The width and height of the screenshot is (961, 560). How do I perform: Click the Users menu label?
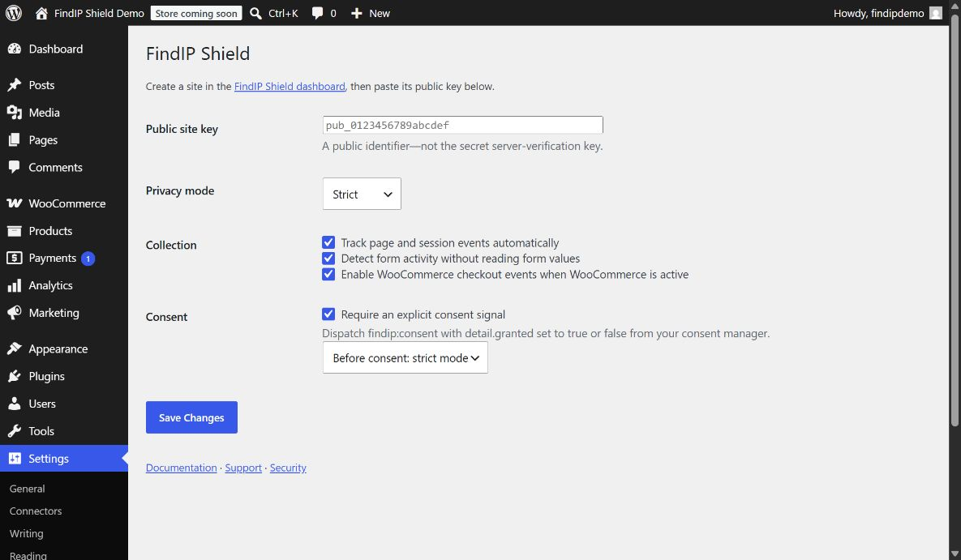coord(42,404)
